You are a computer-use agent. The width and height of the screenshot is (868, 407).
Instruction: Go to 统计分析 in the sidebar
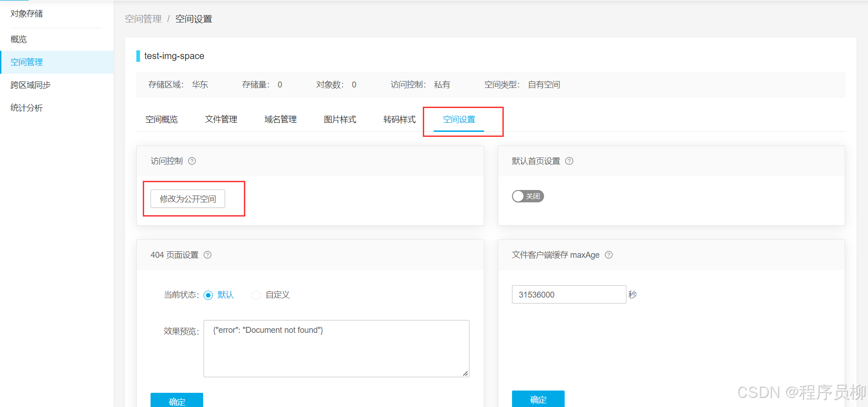coord(57,108)
